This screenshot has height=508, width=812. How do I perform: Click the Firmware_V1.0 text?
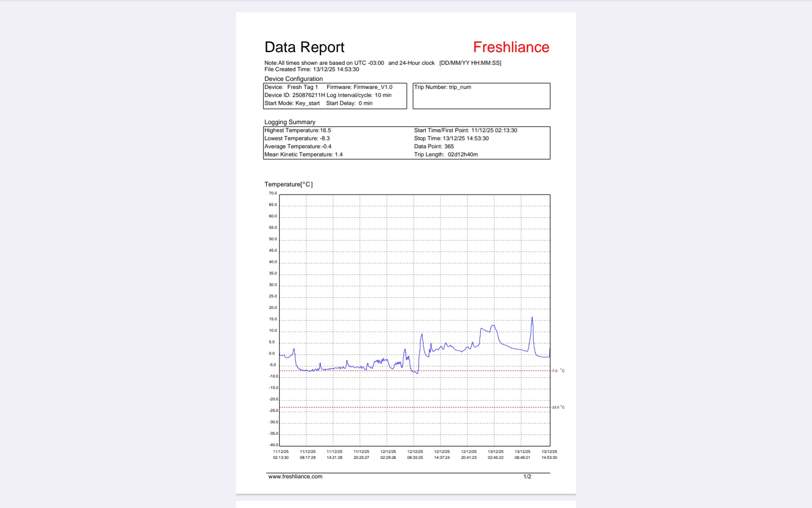373,87
